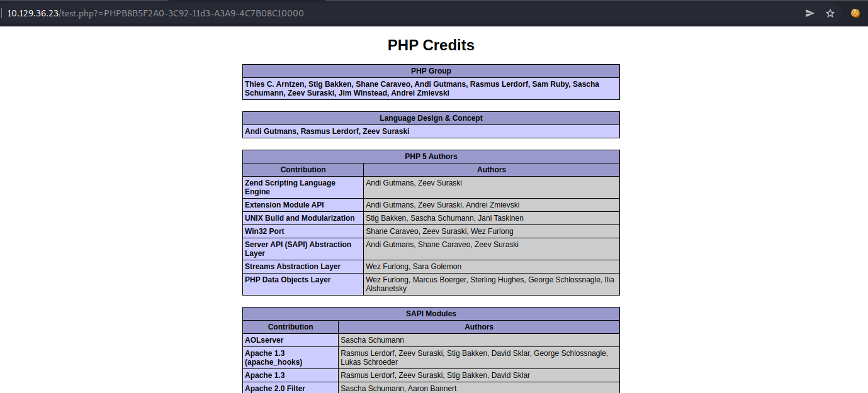Click the SAPI Modules table header
Screen dimensions: 868x393
(431, 314)
